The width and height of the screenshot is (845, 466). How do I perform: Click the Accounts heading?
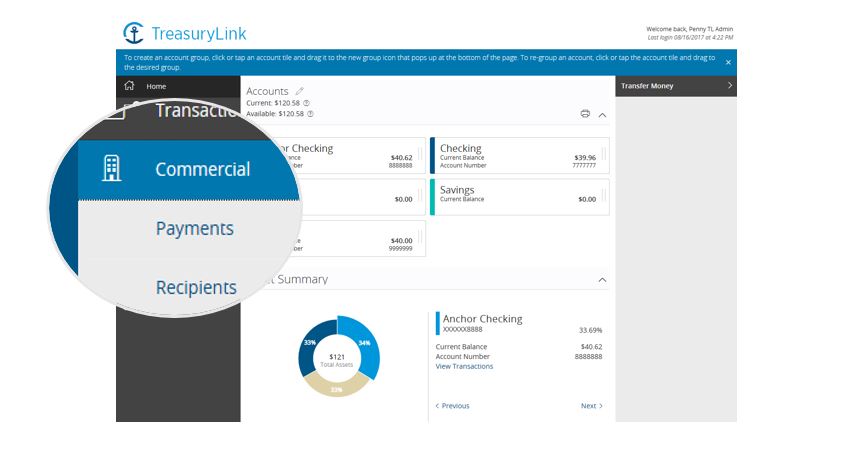coord(267,91)
